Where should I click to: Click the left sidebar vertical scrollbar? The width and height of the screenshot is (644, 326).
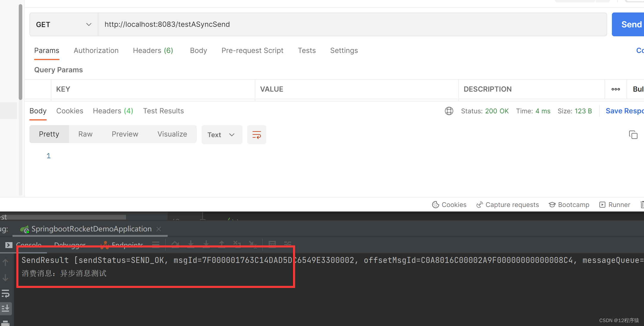21,52
